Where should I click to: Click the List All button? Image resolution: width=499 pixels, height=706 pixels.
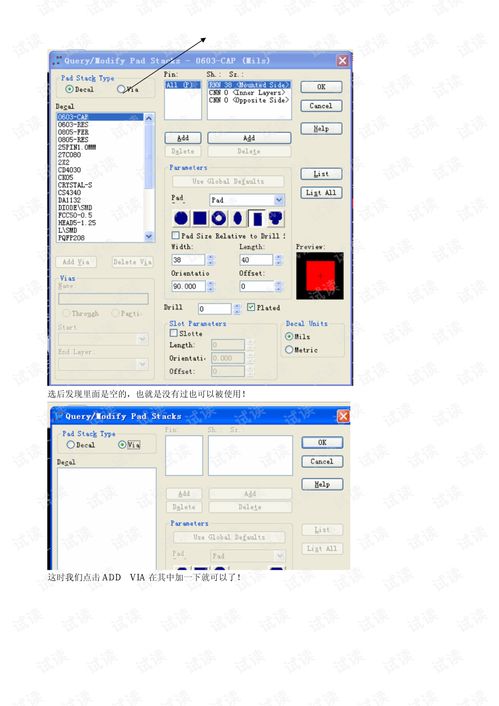(x=321, y=193)
